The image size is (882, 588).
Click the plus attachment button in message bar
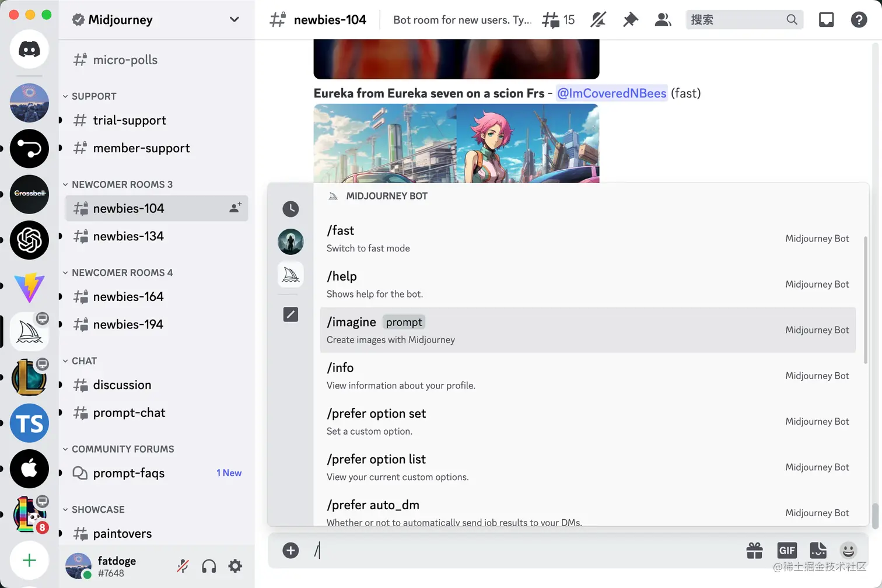[290, 550]
